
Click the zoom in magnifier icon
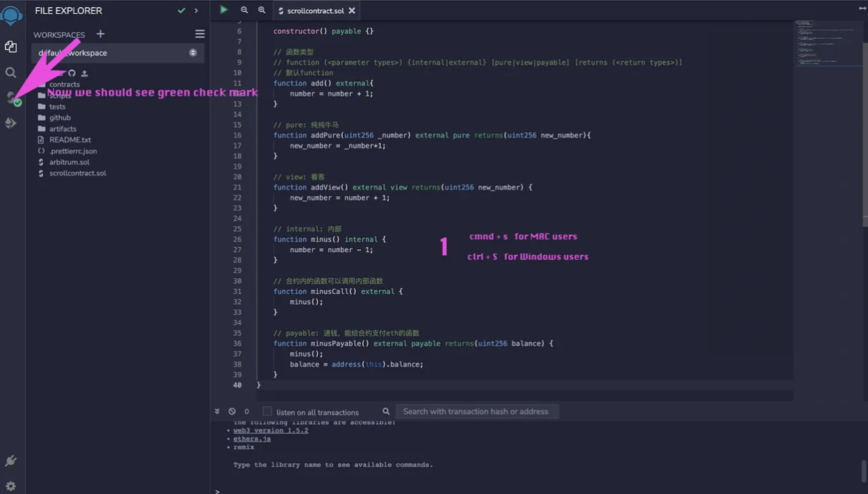pos(262,10)
